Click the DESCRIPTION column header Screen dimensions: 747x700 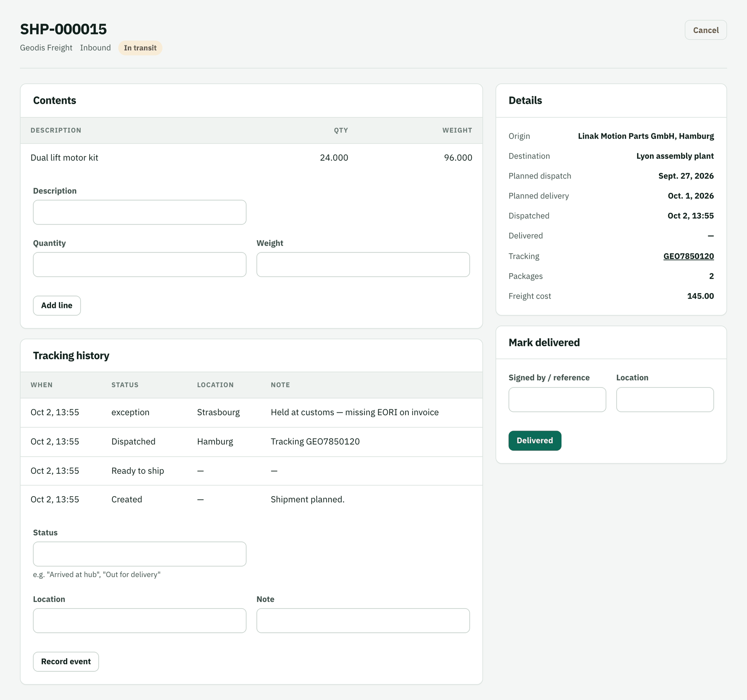point(56,130)
